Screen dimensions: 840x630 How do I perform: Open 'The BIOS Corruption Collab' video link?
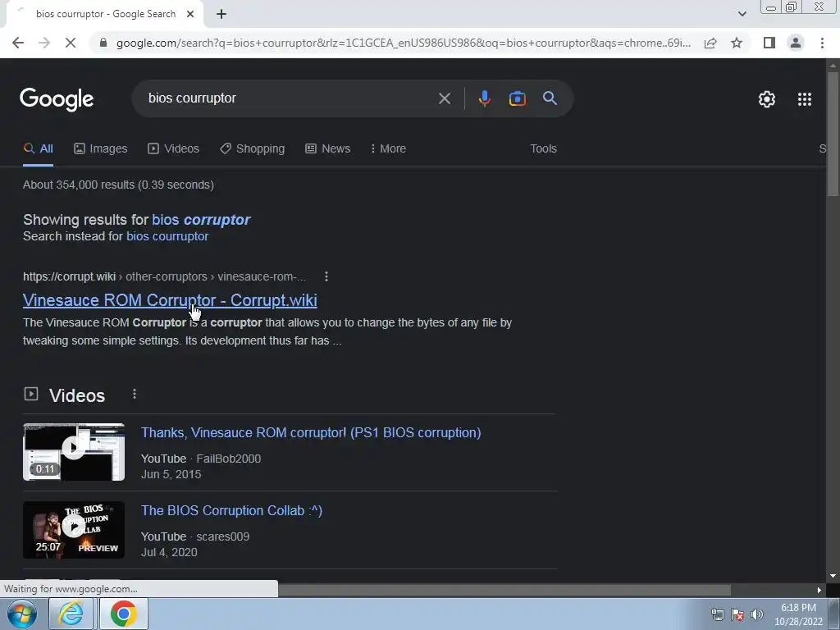click(x=231, y=510)
